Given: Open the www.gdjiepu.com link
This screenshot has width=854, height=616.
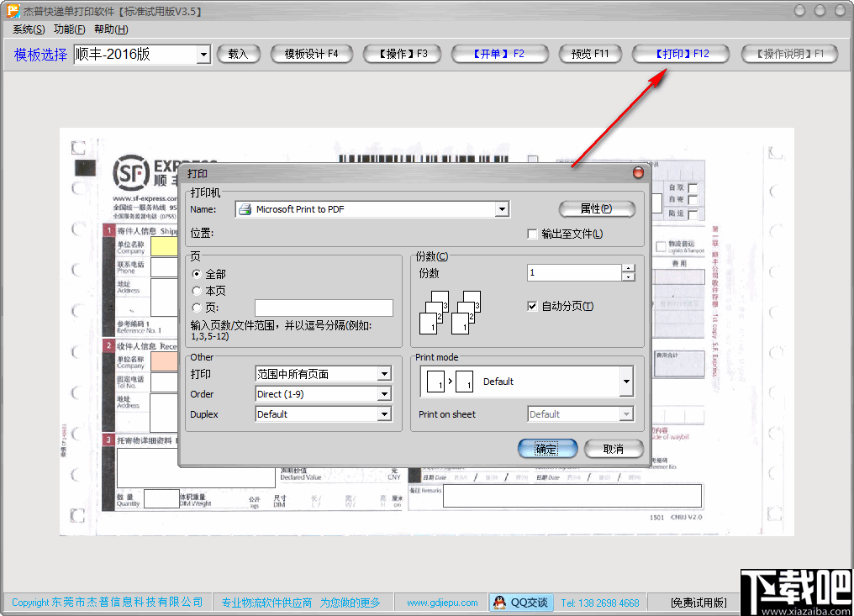Looking at the screenshot, I should click(442, 603).
